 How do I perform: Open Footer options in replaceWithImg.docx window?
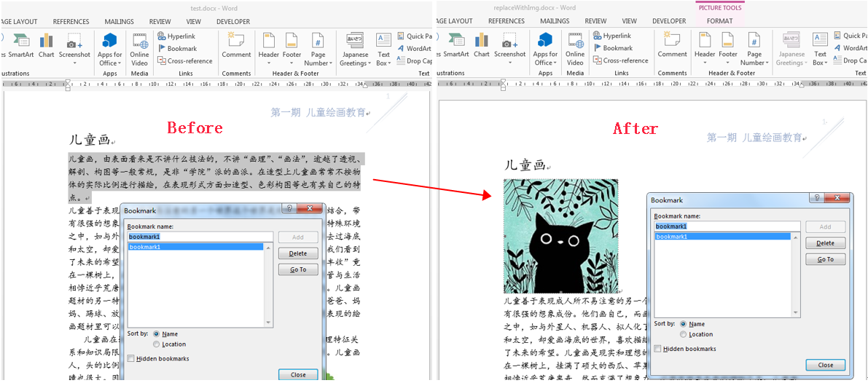click(x=728, y=49)
